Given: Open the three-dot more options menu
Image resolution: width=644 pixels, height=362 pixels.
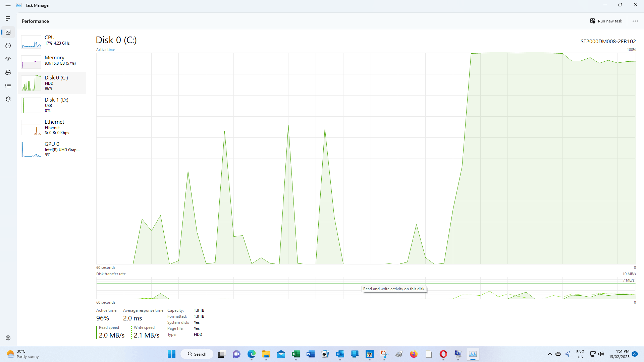Looking at the screenshot, I should pos(635,21).
